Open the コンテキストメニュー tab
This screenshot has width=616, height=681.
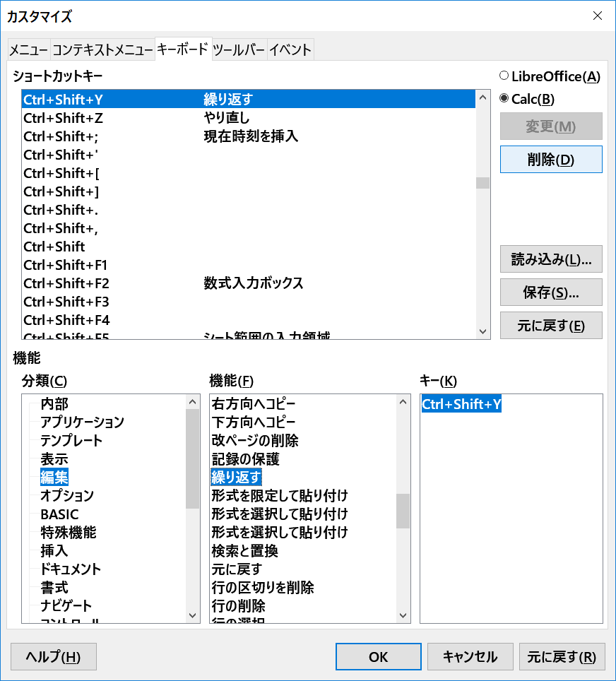(x=102, y=49)
